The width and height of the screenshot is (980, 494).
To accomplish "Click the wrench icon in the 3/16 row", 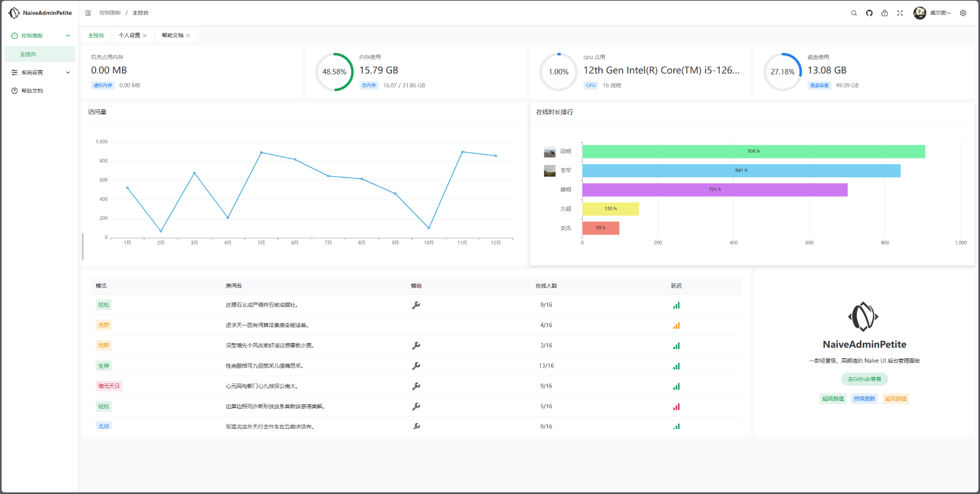I will (x=416, y=346).
